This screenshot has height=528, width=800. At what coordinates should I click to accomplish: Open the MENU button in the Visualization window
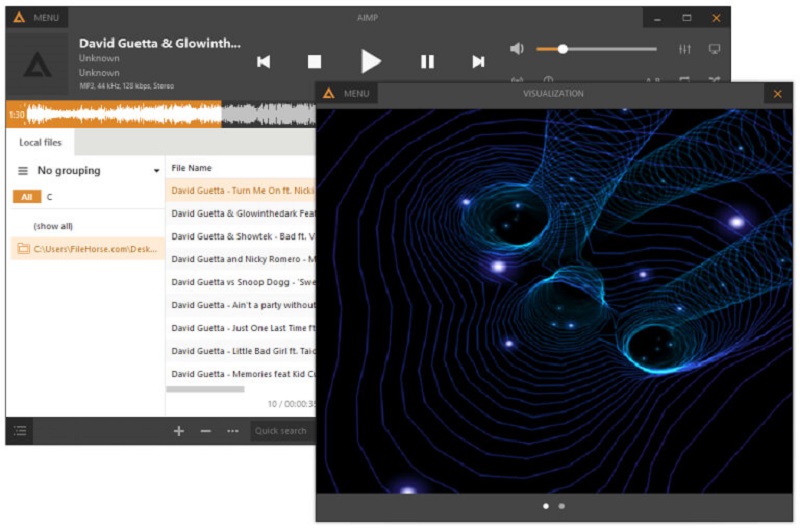pos(347,94)
